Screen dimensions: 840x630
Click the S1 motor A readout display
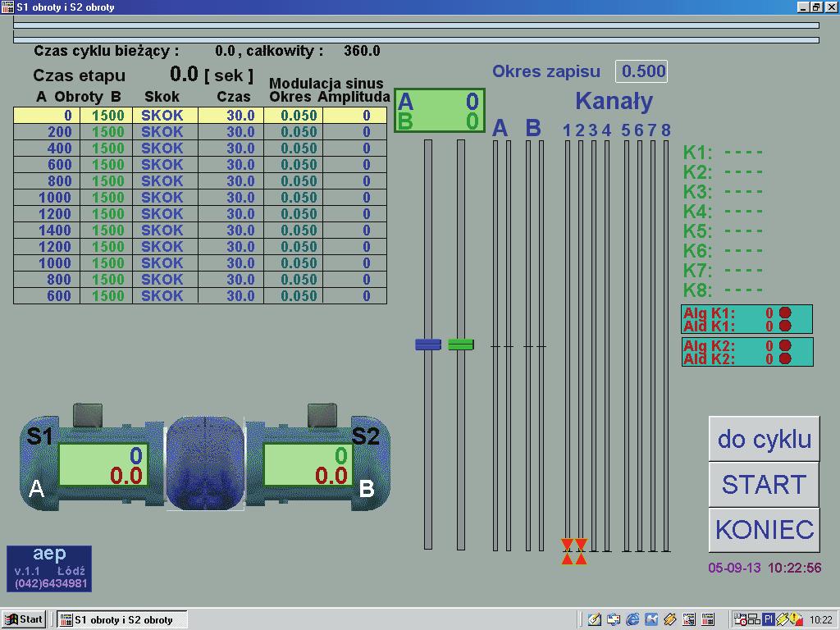pos(103,465)
